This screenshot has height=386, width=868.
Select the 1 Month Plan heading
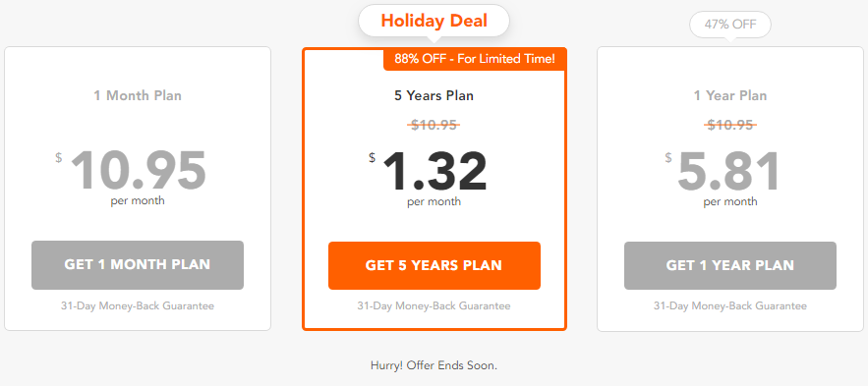(138, 95)
